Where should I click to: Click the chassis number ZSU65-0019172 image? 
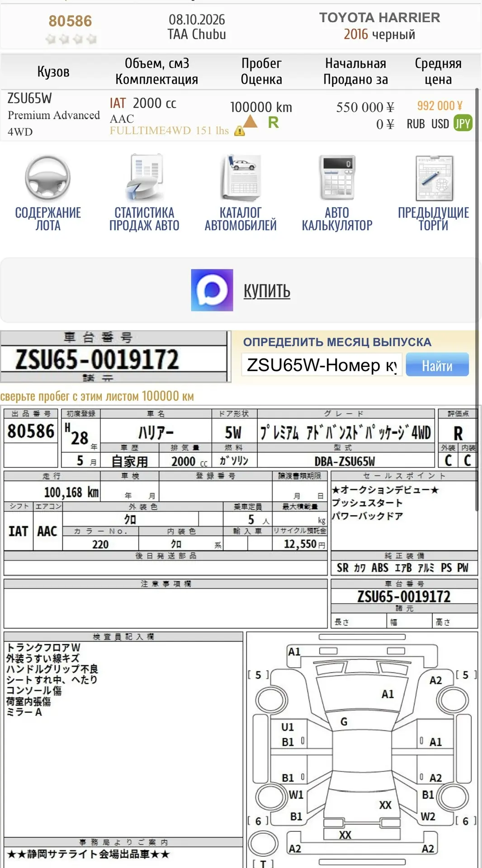(x=115, y=357)
